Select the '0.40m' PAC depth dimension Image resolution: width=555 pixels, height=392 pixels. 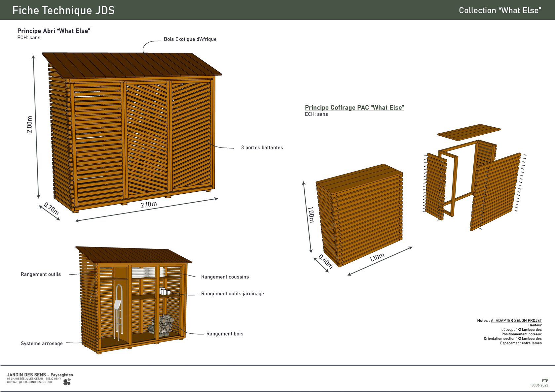click(325, 261)
